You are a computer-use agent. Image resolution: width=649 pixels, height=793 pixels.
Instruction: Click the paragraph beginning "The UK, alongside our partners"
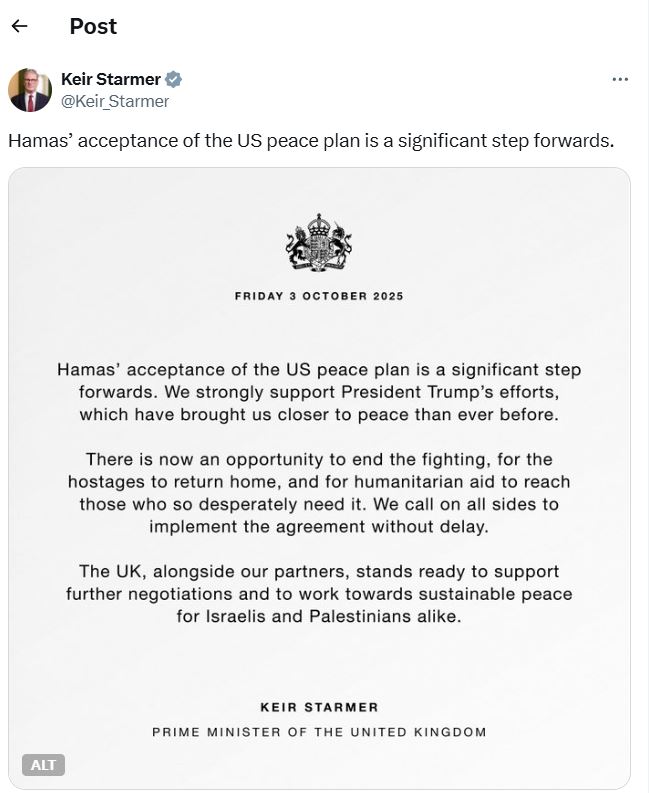(x=319, y=594)
